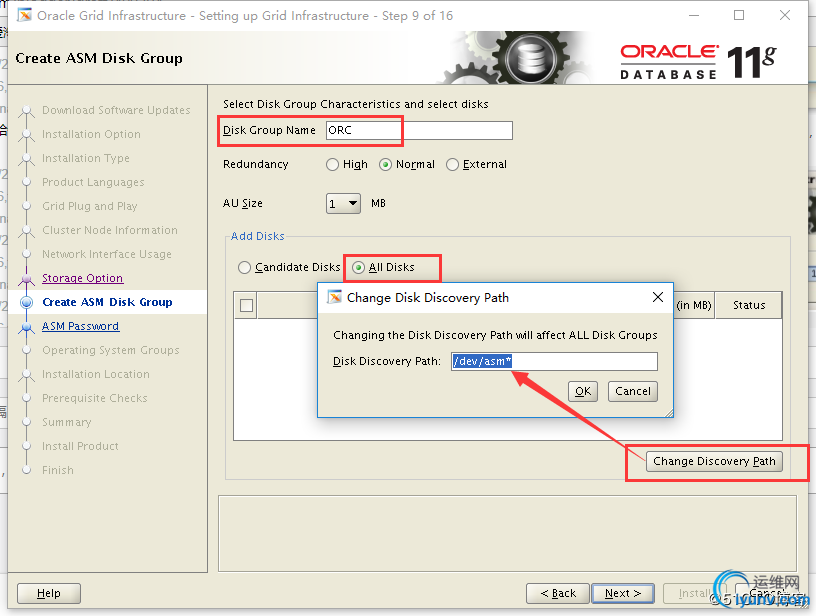This screenshot has height=616, width=816.
Task: Click Installation Location step
Action: pos(96,374)
